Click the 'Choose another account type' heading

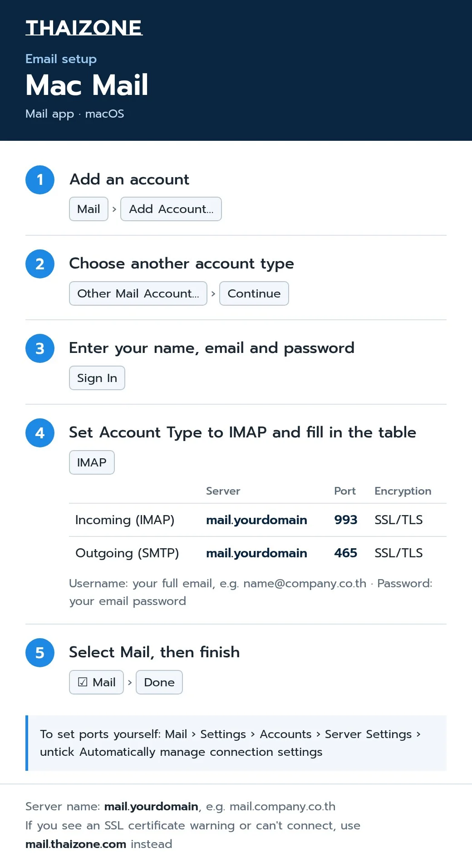point(182,264)
